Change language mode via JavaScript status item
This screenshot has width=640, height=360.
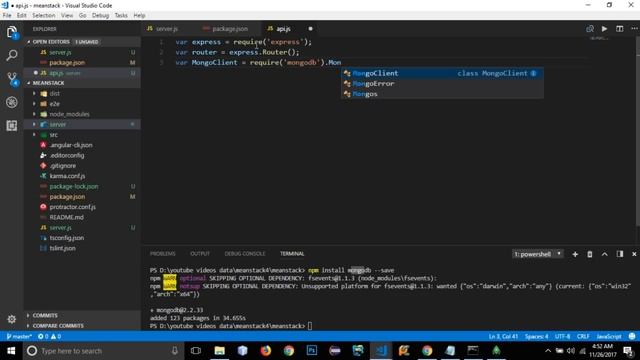tap(609, 336)
